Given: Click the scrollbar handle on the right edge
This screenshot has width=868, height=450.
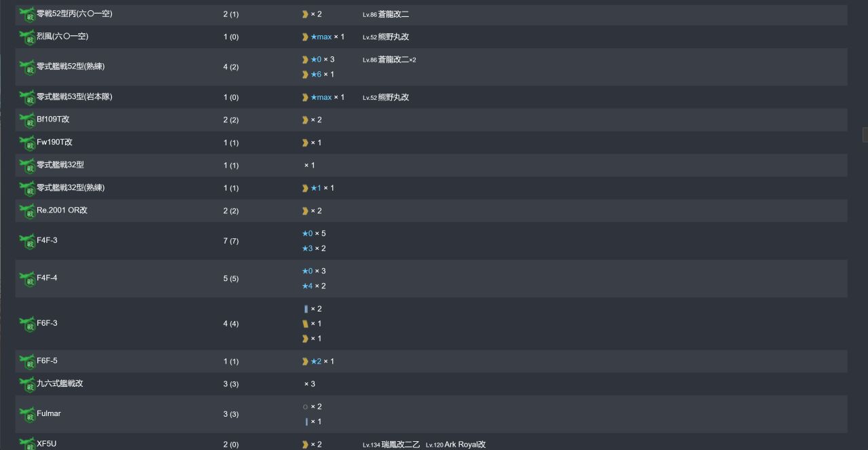Looking at the screenshot, I should coord(865,134).
